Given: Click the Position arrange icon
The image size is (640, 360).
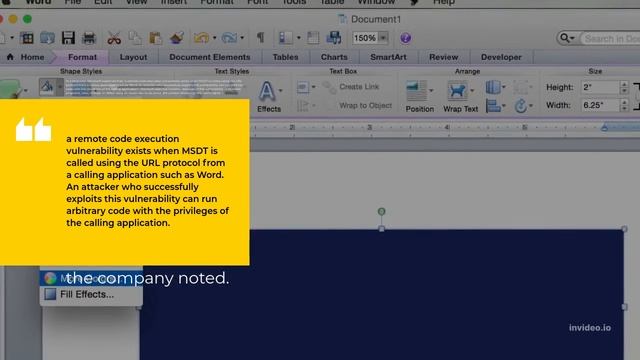Looking at the screenshot, I should 416,90.
